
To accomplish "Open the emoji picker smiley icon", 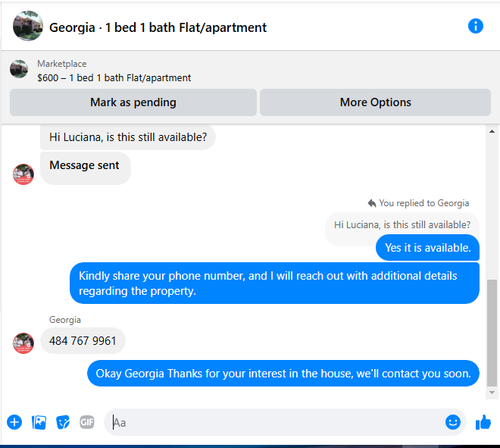I will pyautogui.click(x=453, y=422).
